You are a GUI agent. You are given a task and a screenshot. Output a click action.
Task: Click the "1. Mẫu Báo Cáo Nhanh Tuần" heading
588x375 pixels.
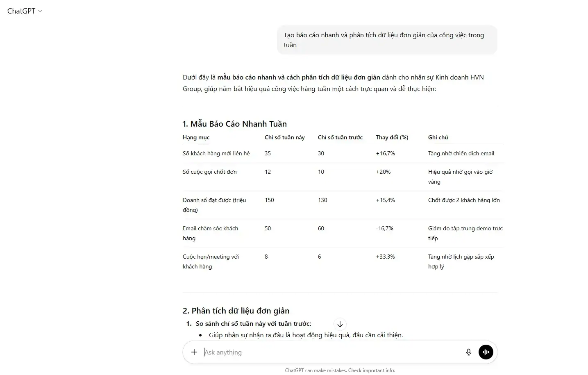click(235, 124)
